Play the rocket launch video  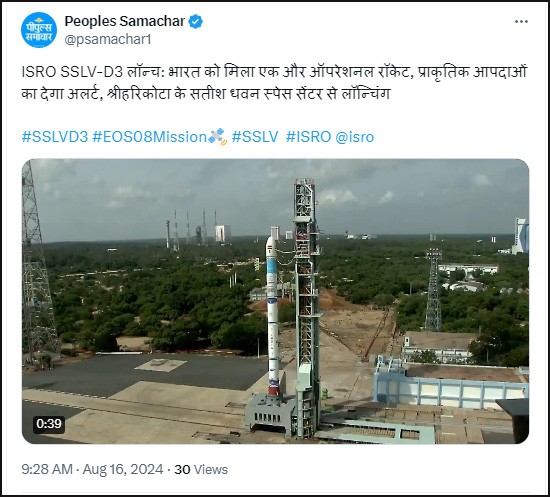point(275,301)
